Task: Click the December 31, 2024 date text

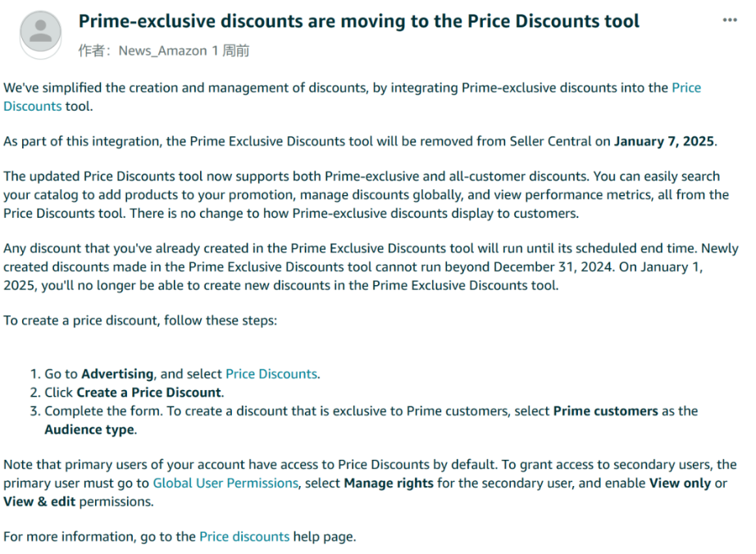Action: pos(553,267)
